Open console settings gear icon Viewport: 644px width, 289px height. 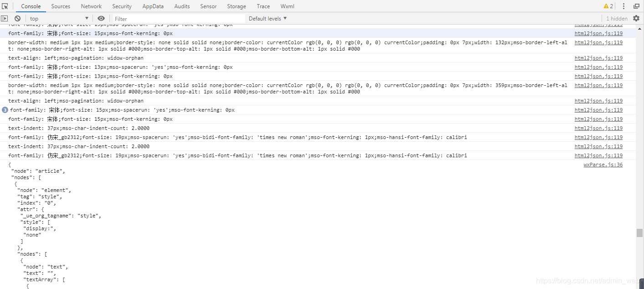[636, 19]
